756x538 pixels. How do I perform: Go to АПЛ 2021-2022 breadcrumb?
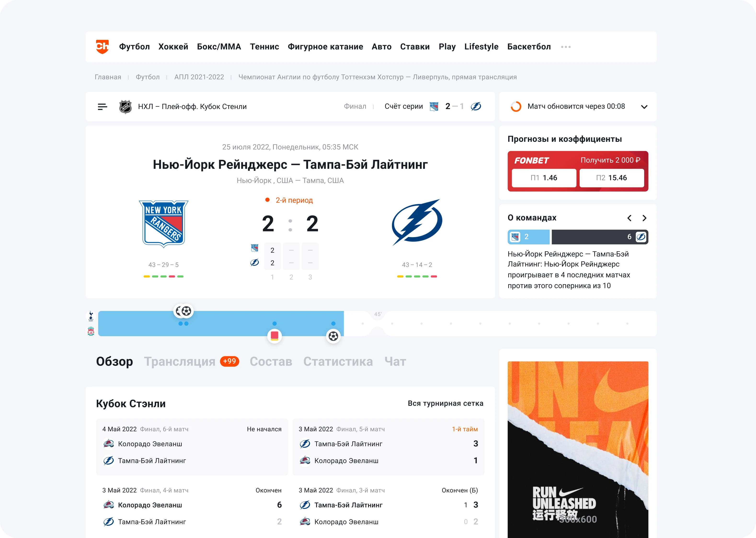pyautogui.click(x=199, y=77)
